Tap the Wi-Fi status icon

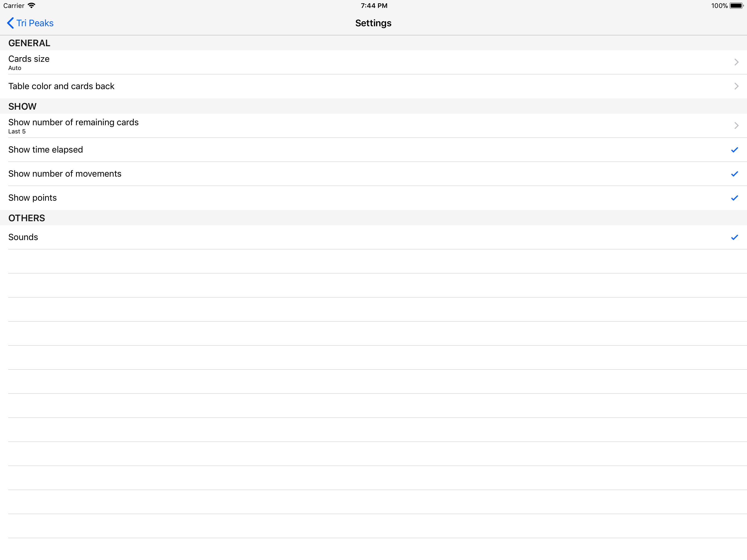coord(31,5)
